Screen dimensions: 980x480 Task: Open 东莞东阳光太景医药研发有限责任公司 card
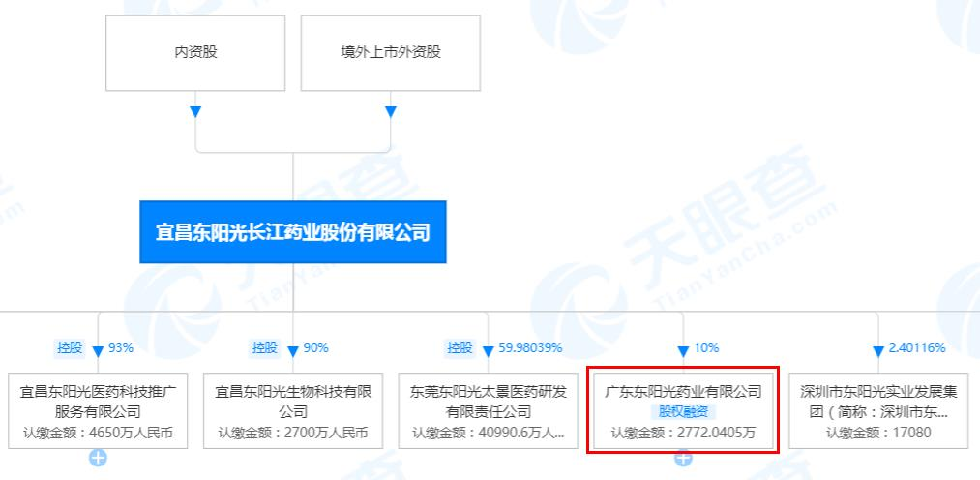(x=489, y=410)
